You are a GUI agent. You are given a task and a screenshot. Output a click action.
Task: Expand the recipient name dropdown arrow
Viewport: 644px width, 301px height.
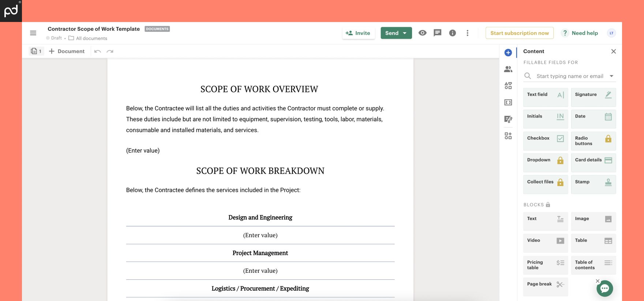coord(611,76)
